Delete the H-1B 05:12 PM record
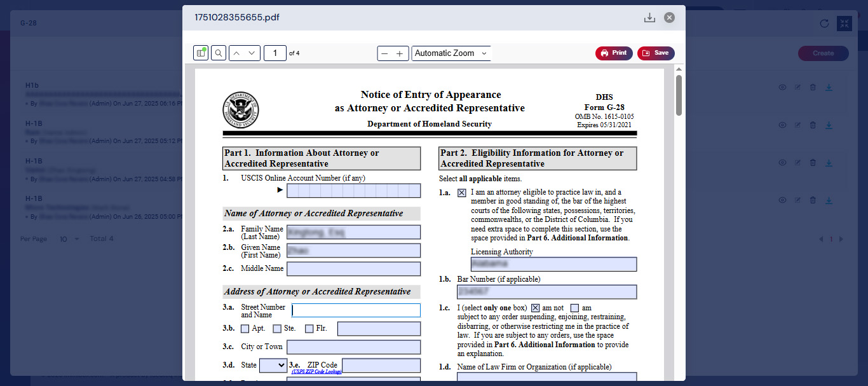Viewport: 868px width, 386px height. pyautogui.click(x=813, y=125)
